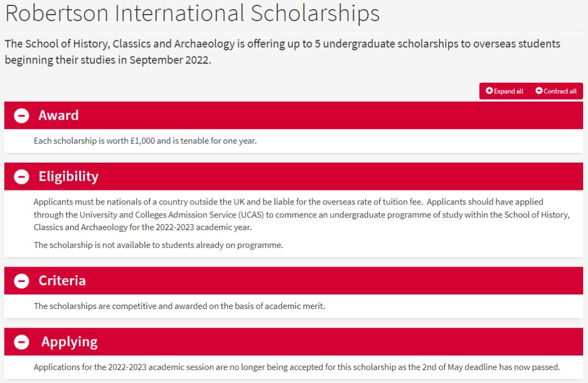Click the sentence about the 2nd of May deadline
The width and height of the screenshot is (588, 383).
point(296,367)
